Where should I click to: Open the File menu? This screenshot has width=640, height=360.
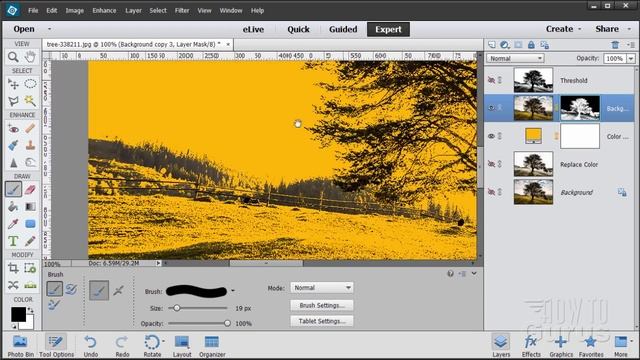pos(33,11)
